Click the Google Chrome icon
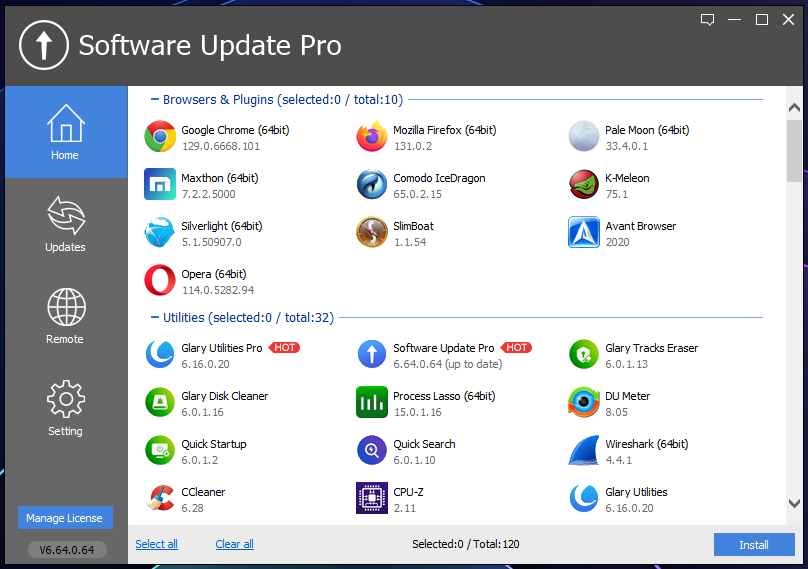Screen dimensions: 808x569 click(160, 137)
